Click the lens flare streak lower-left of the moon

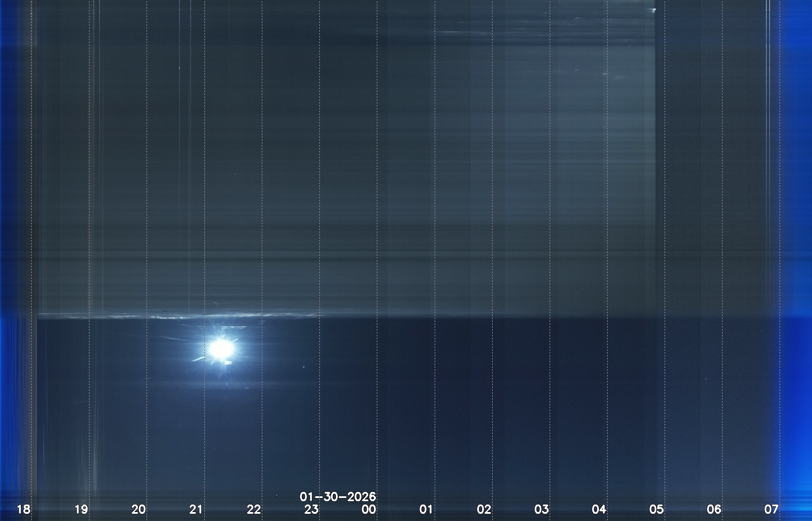(198, 359)
